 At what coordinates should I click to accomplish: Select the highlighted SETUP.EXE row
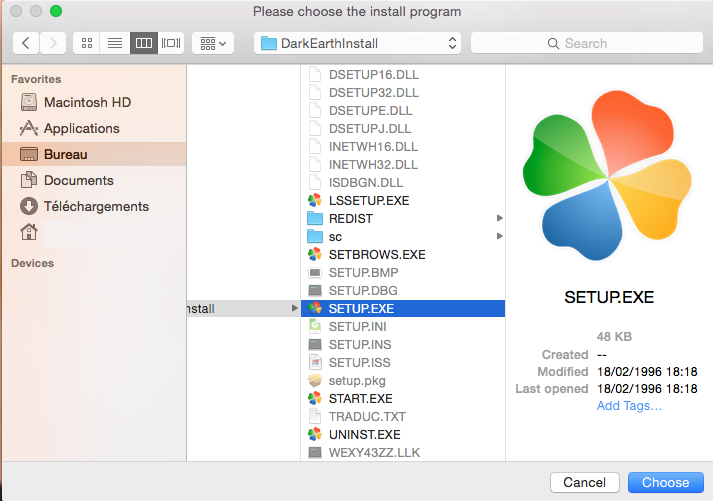403,308
